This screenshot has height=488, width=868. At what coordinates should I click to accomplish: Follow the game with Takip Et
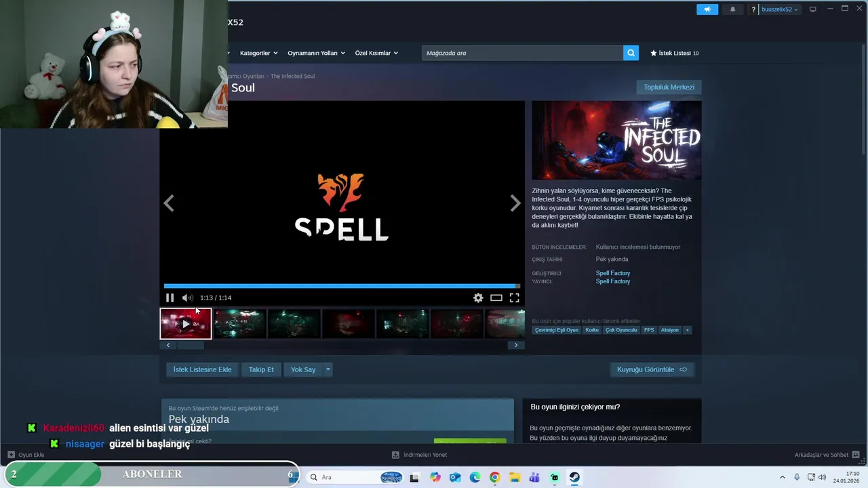tap(261, 369)
